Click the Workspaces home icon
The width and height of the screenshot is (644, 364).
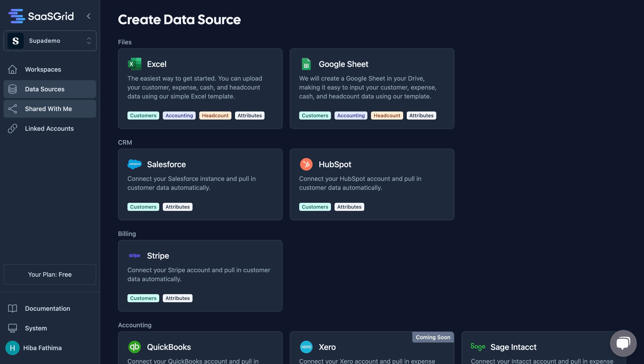pos(13,69)
